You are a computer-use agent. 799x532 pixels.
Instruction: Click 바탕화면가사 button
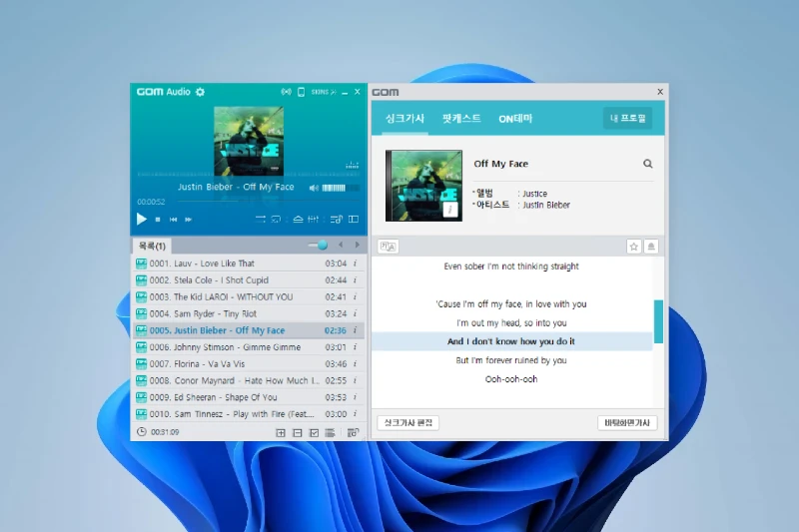point(627,422)
